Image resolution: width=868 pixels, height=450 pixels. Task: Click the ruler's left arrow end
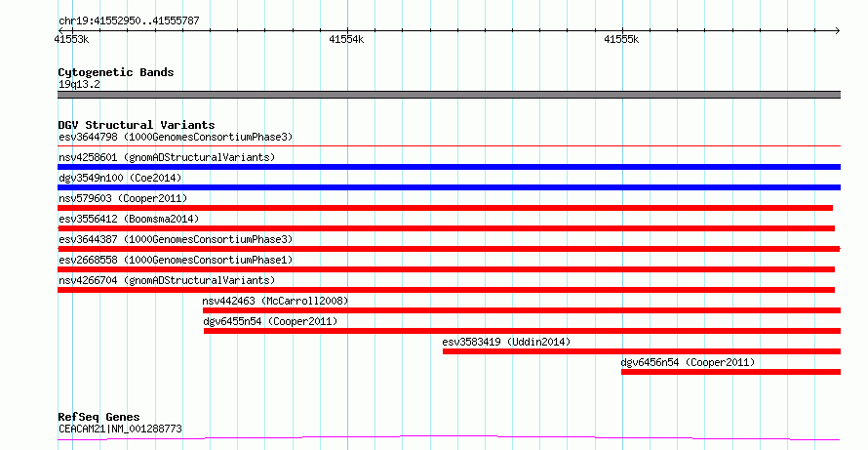coord(60,31)
